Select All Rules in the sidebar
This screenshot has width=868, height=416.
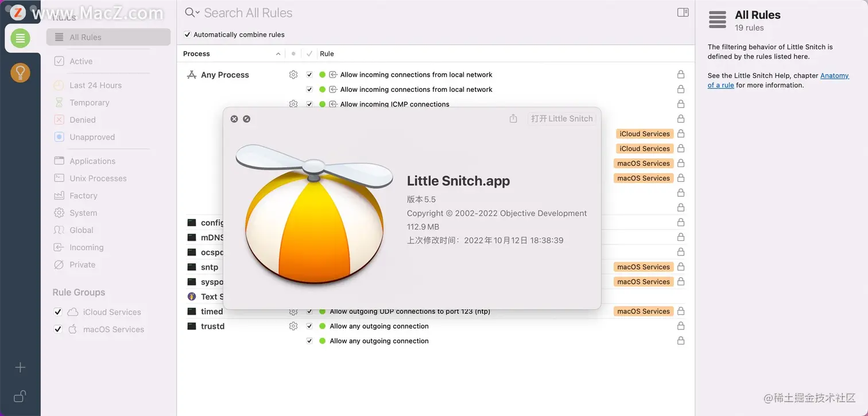pyautogui.click(x=108, y=37)
